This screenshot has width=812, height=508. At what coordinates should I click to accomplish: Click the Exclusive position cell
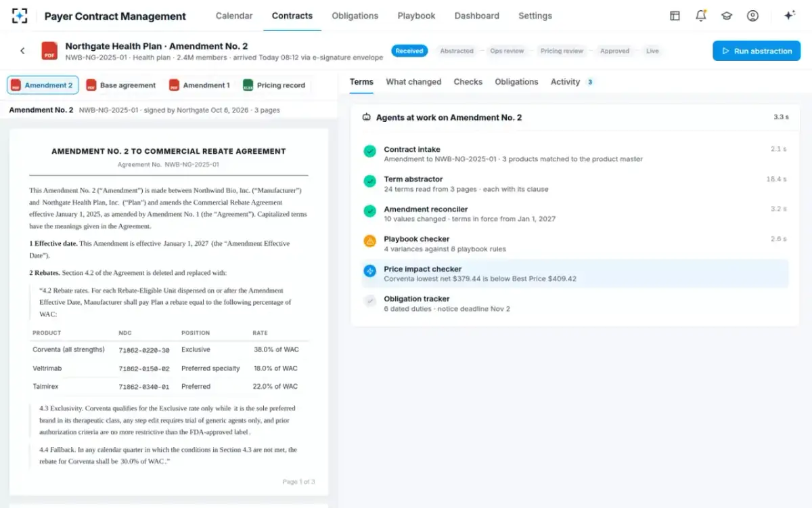(x=196, y=350)
